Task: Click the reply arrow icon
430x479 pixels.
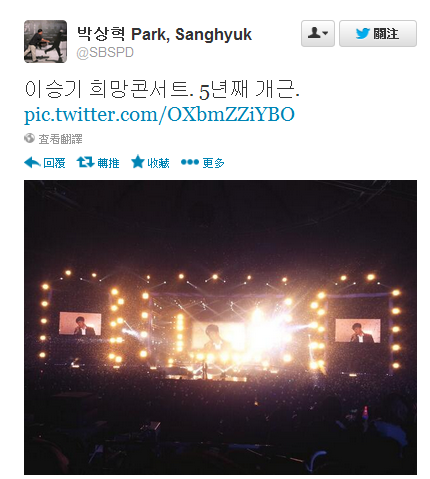Action: pos(32,163)
